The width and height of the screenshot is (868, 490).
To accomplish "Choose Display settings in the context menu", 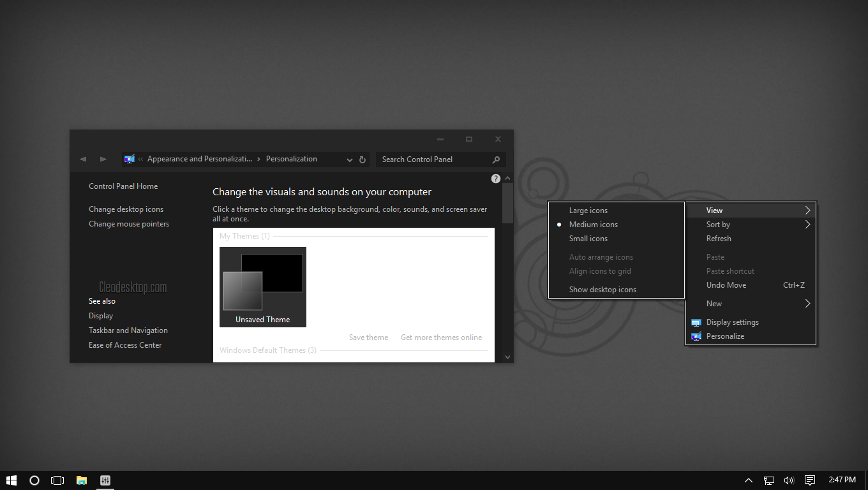I will click(732, 322).
